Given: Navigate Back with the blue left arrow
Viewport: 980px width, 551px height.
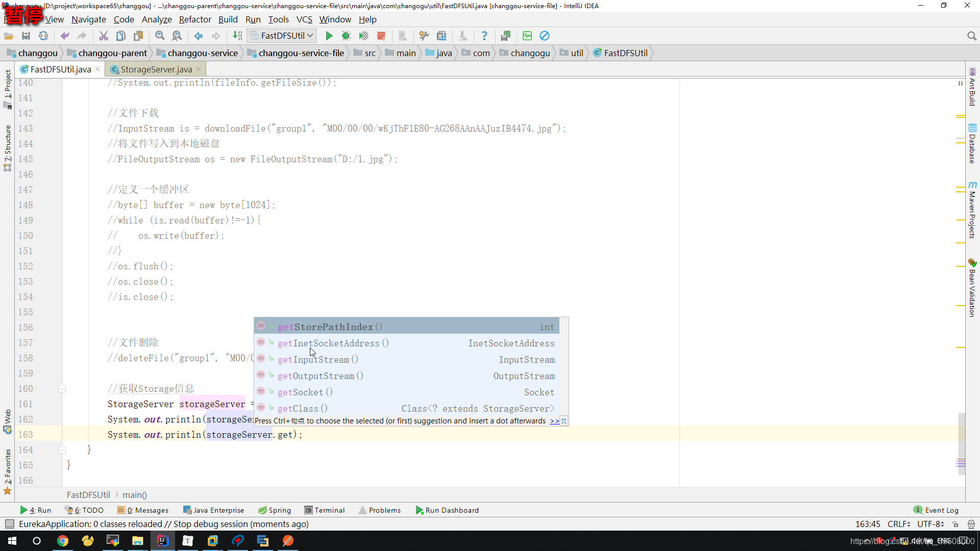Looking at the screenshot, I should point(199,36).
